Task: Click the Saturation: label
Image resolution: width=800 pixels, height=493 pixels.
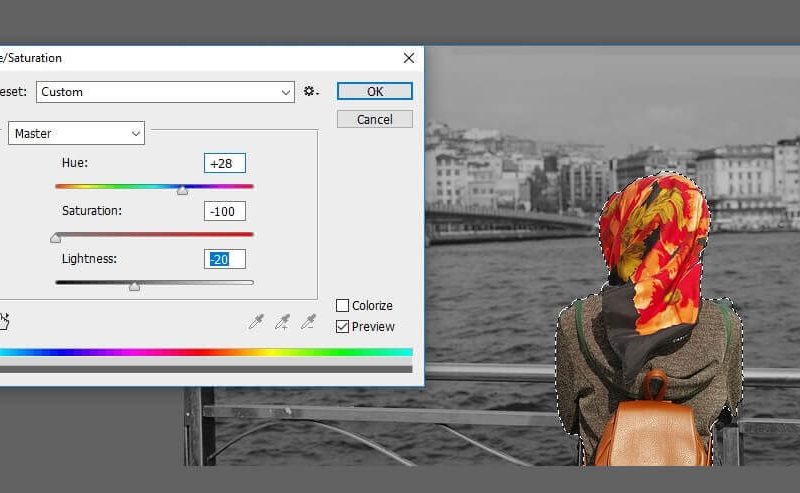Action: click(92, 211)
